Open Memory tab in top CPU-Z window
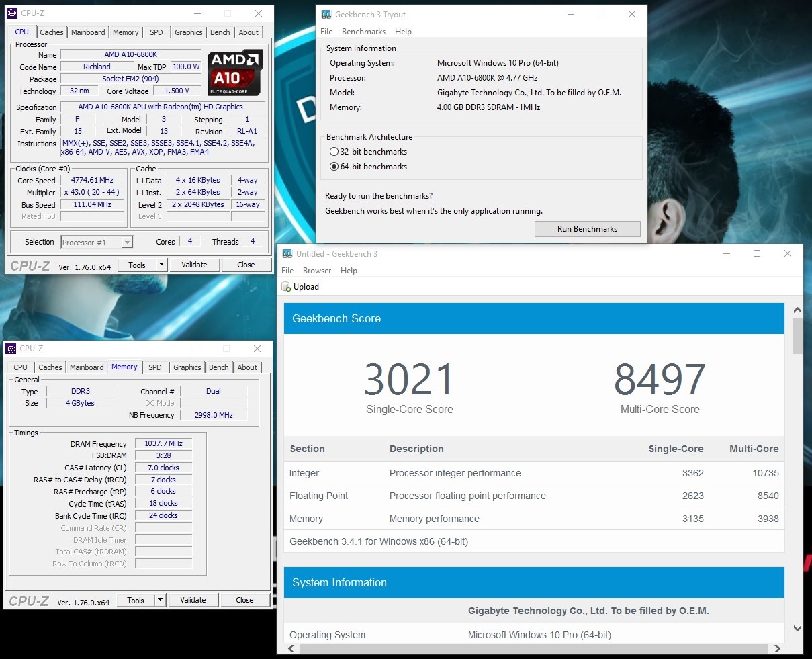 tap(126, 32)
